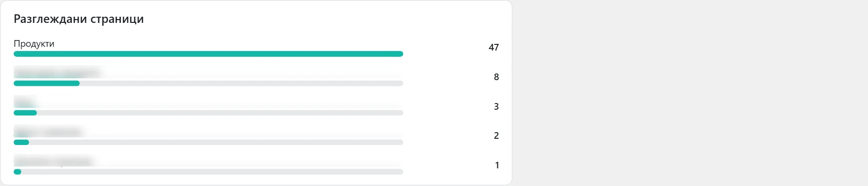Select the view count 2
The height and width of the screenshot is (186, 868).
click(496, 135)
